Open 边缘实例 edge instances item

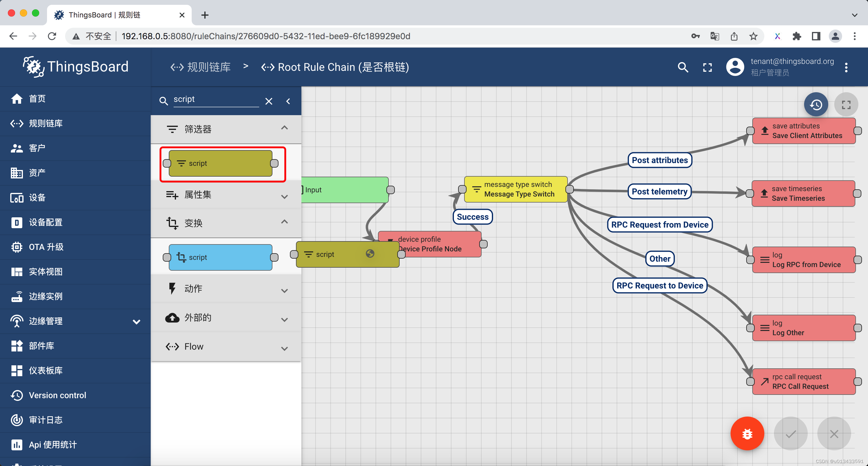click(x=75, y=297)
